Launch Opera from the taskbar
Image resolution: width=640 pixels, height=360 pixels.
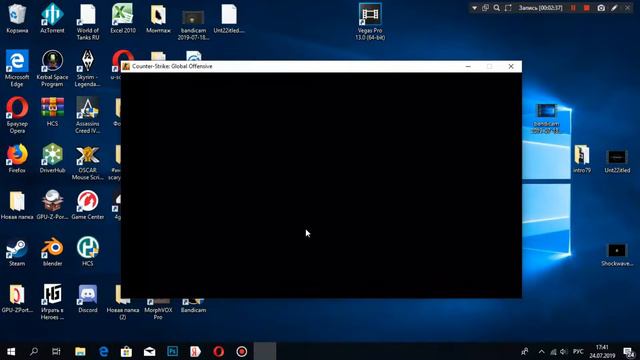pyautogui.click(x=218, y=351)
